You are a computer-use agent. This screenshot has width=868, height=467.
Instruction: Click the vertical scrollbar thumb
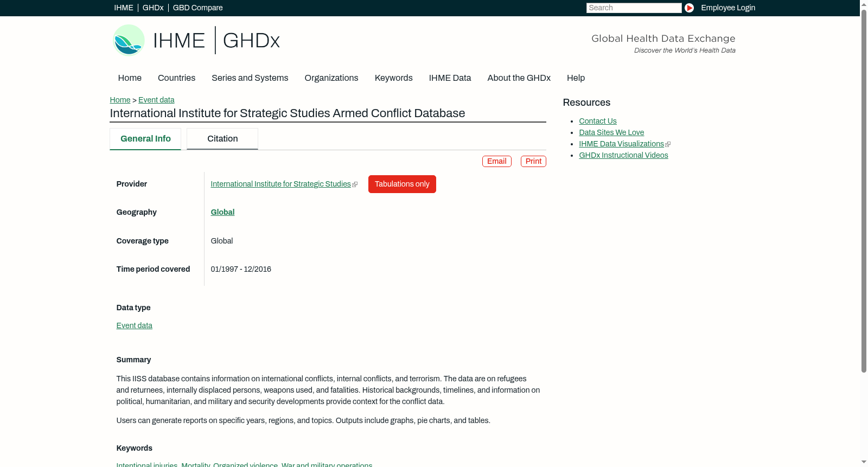pos(864,191)
